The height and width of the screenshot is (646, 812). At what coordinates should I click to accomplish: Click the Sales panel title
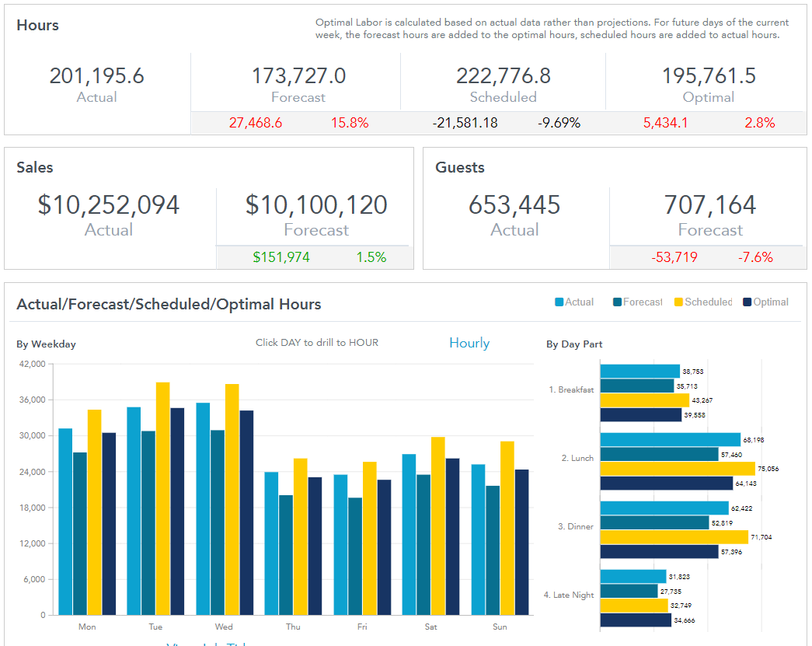pyautogui.click(x=35, y=167)
